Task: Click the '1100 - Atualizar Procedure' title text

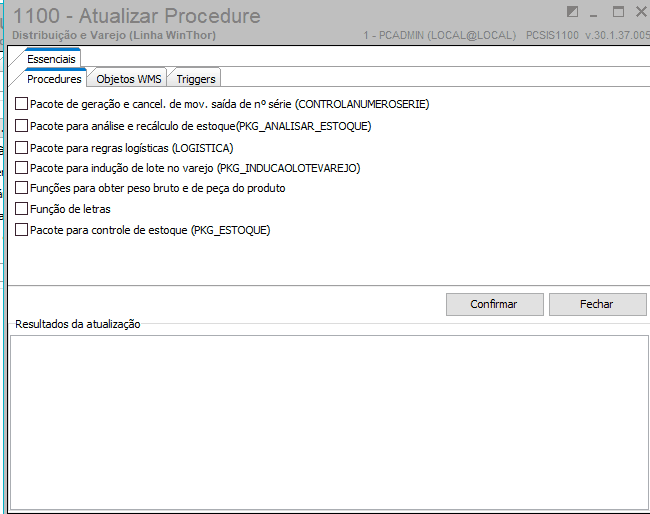Action: point(137,16)
